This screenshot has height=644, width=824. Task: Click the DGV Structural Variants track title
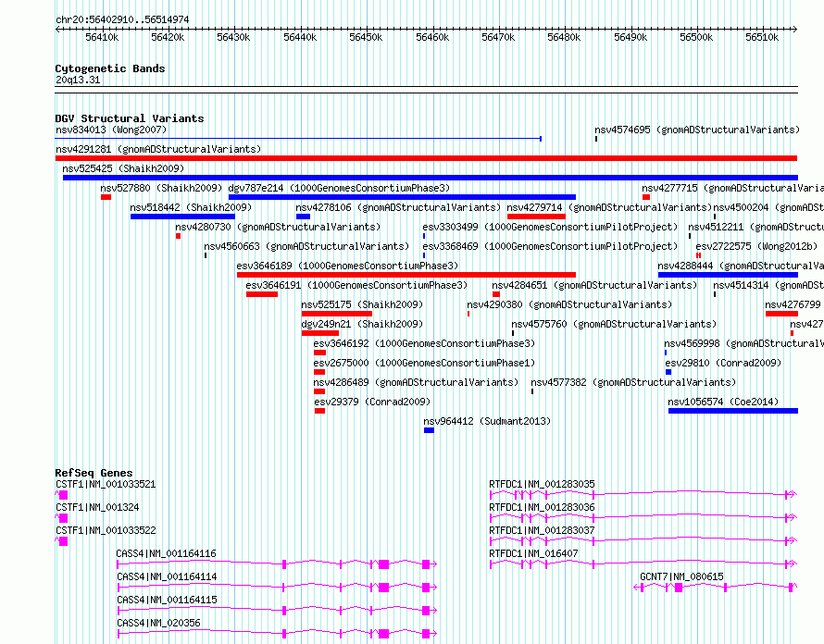pyautogui.click(x=130, y=118)
